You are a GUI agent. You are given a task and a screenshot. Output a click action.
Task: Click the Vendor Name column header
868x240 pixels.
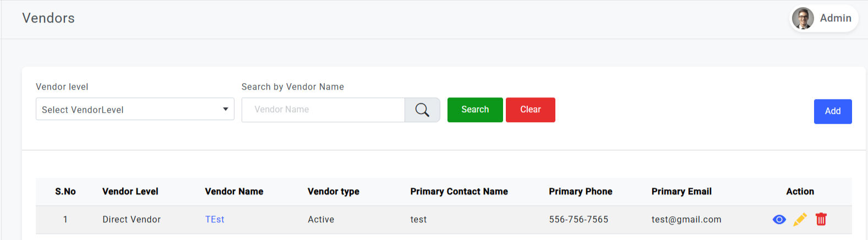click(x=234, y=192)
